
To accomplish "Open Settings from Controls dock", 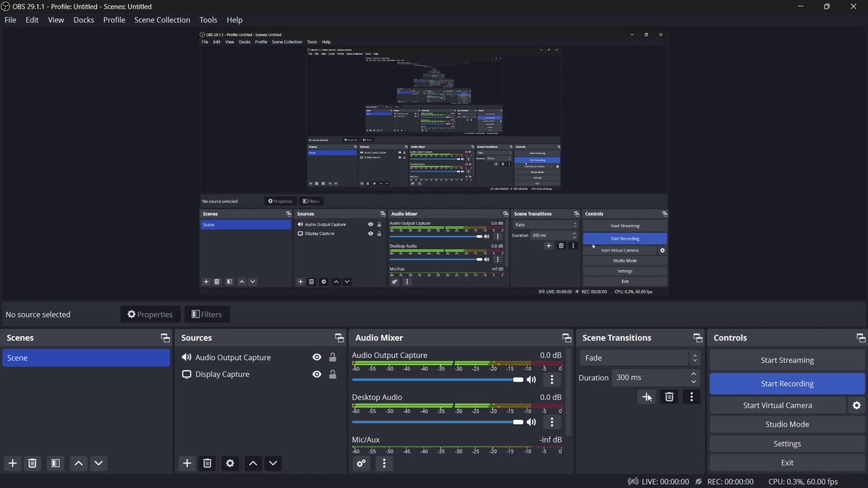I will coord(787,444).
